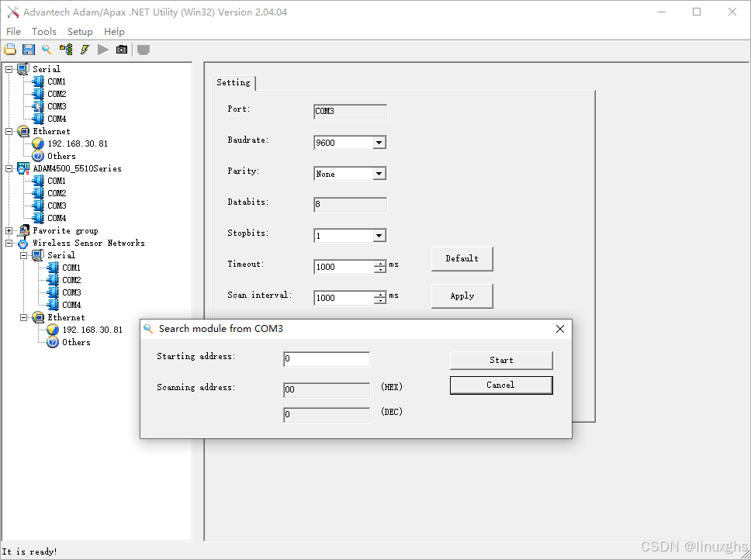Viewport: 751px width, 560px height.
Task: Click the Run play toolbar icon
Action: (103, 50)
